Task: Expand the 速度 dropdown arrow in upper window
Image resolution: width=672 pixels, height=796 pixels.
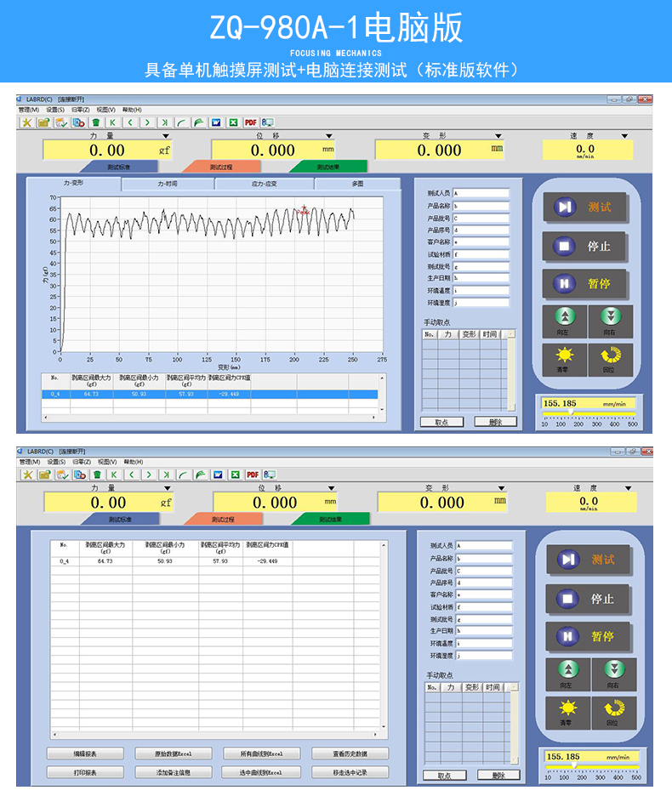Action: point(624,135)
